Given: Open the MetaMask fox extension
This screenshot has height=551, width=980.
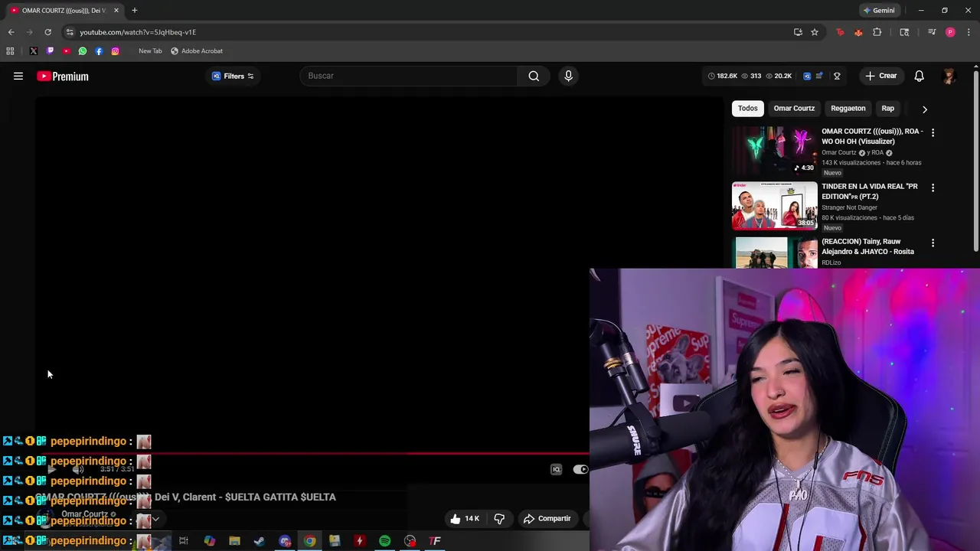Looking at the screenshot, I should (858, 32).
